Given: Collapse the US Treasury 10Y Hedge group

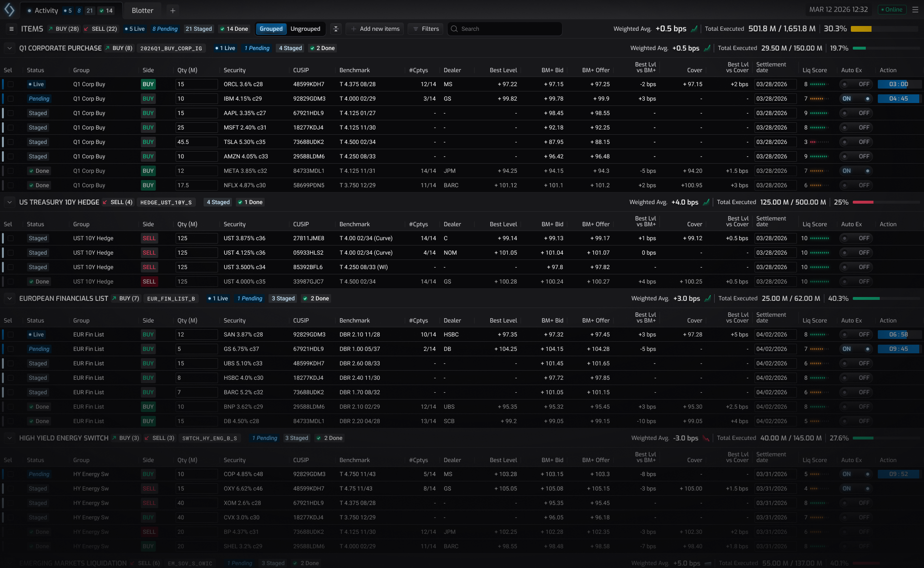Looking at the screenshot, I should pyautogui.click(x=9, y=202).
